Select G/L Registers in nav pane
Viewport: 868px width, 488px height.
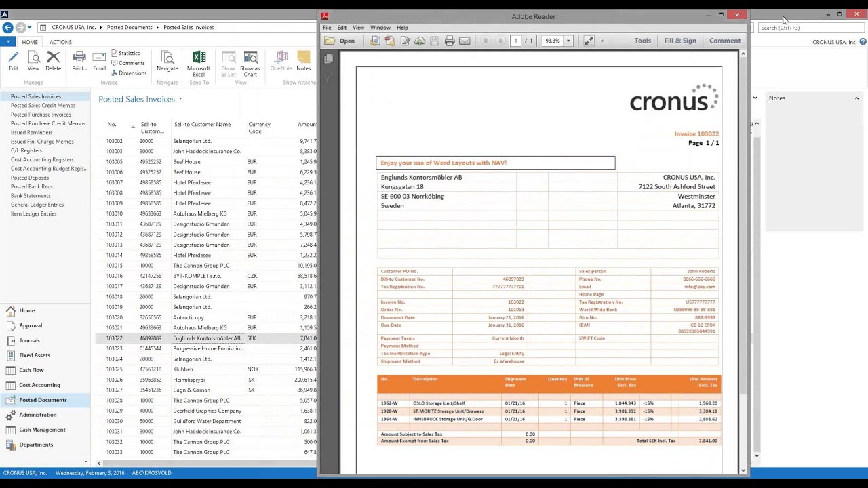26,150
